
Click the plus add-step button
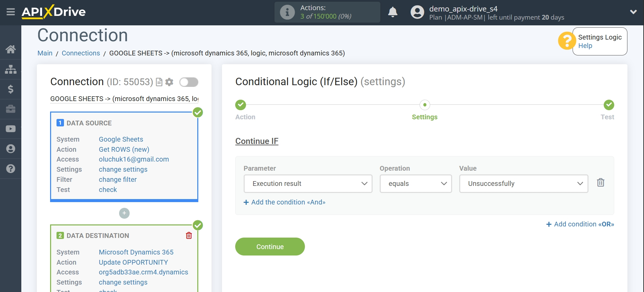[x=124, y=213]
